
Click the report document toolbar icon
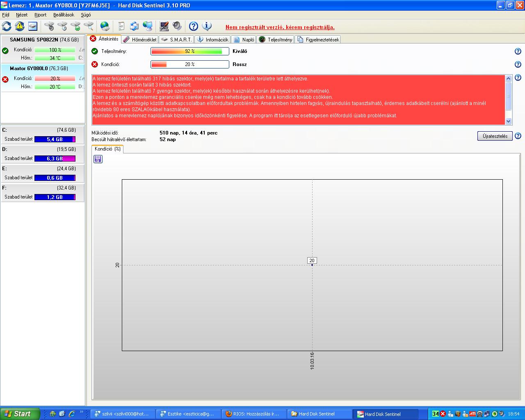(121, 26)
